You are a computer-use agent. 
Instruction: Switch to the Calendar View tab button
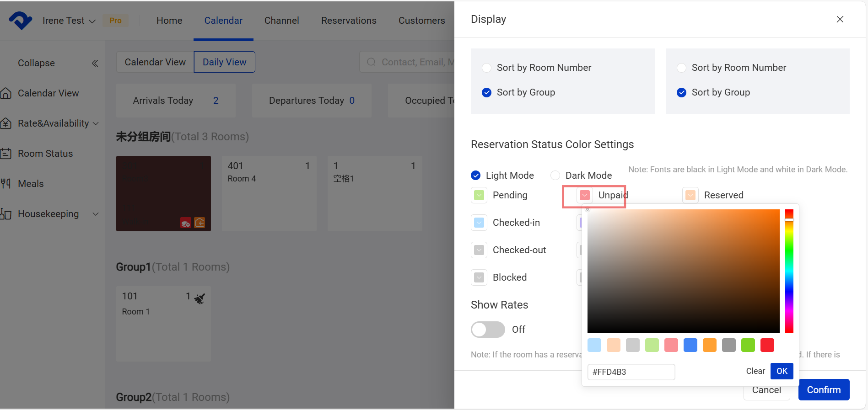[x=155, y=62]
